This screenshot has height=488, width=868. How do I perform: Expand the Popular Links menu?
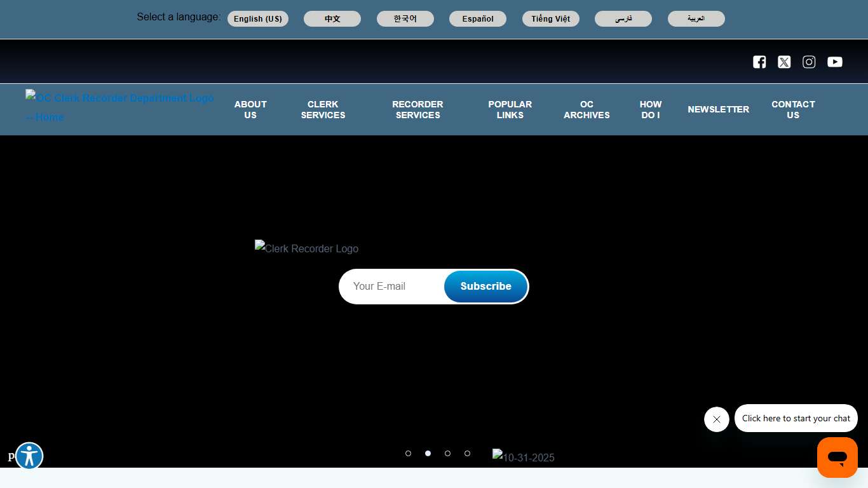pyautogui.click(x=510, y=109)
